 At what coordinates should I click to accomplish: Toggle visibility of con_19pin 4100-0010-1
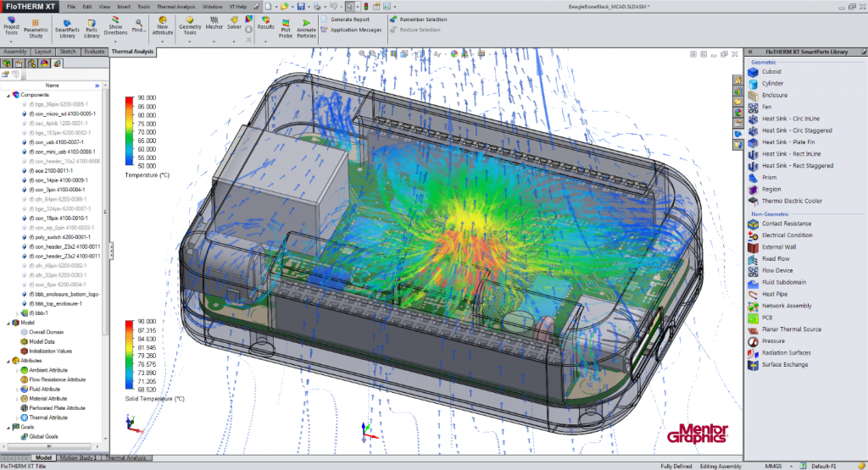(x=25, y=218)
